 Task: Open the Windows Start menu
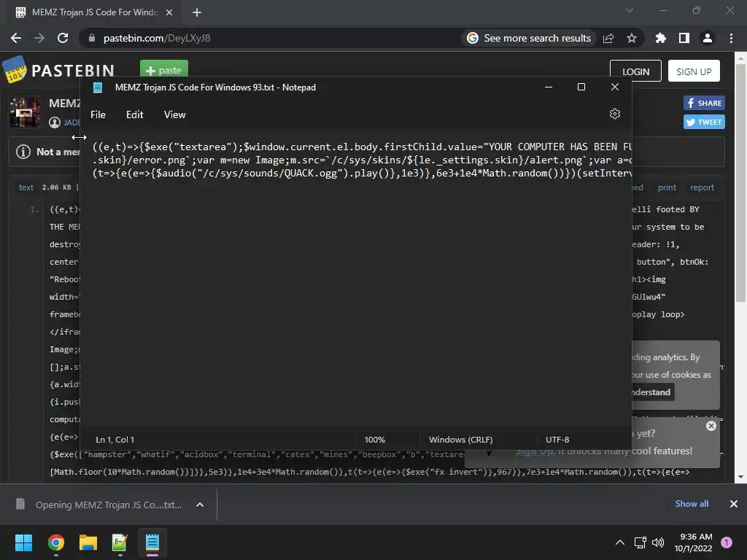(23, 542)
